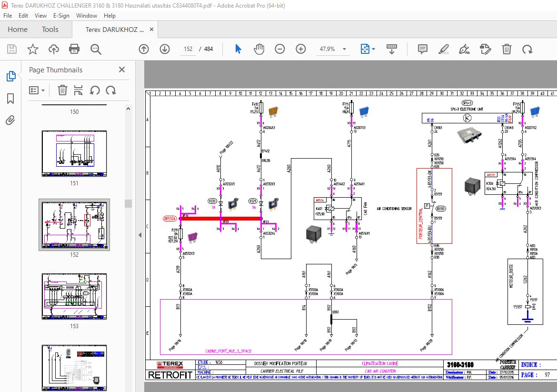Close the Page Thumbnails panel
The height and width of the screenshot is (392, 557).
(122, 70)
